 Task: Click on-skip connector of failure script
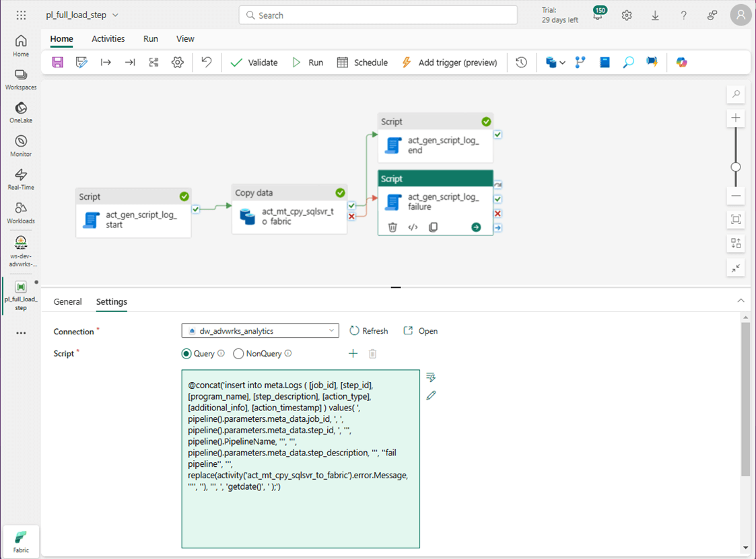pyautogui.click(x=497, y=184)
